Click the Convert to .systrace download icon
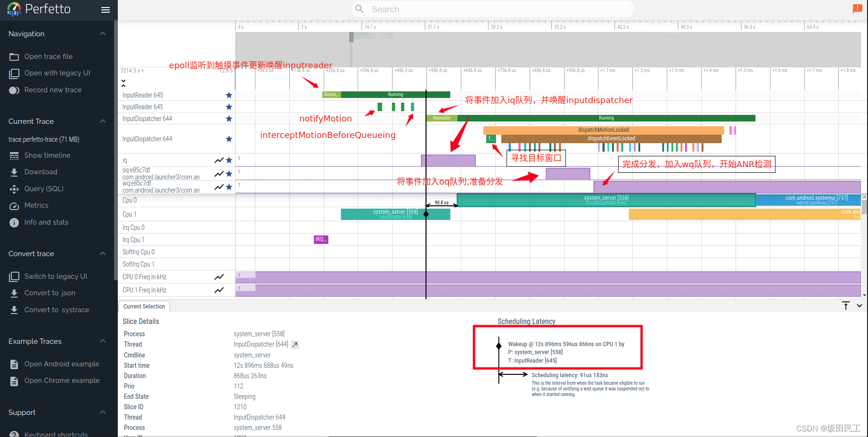This screenshot has height=437, width=868. pos(14,310)
